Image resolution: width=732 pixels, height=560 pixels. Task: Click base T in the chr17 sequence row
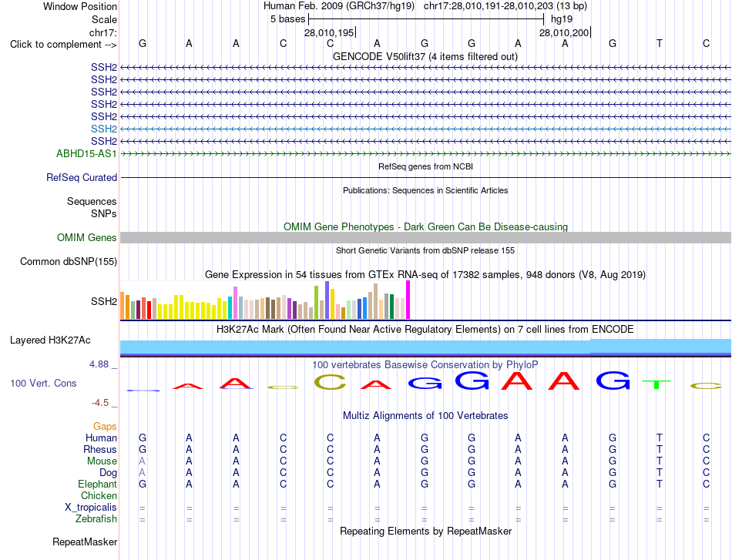coord(659,43)
